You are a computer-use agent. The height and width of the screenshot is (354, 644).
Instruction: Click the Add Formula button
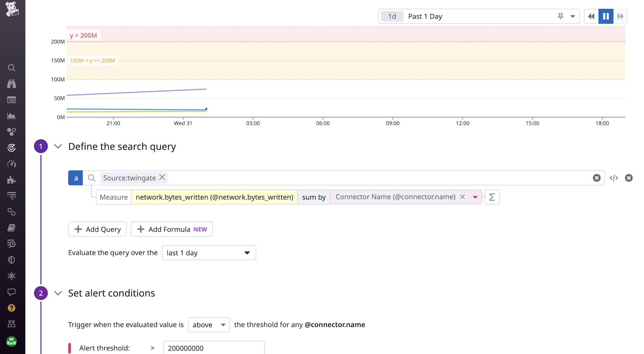coord(171,229)
